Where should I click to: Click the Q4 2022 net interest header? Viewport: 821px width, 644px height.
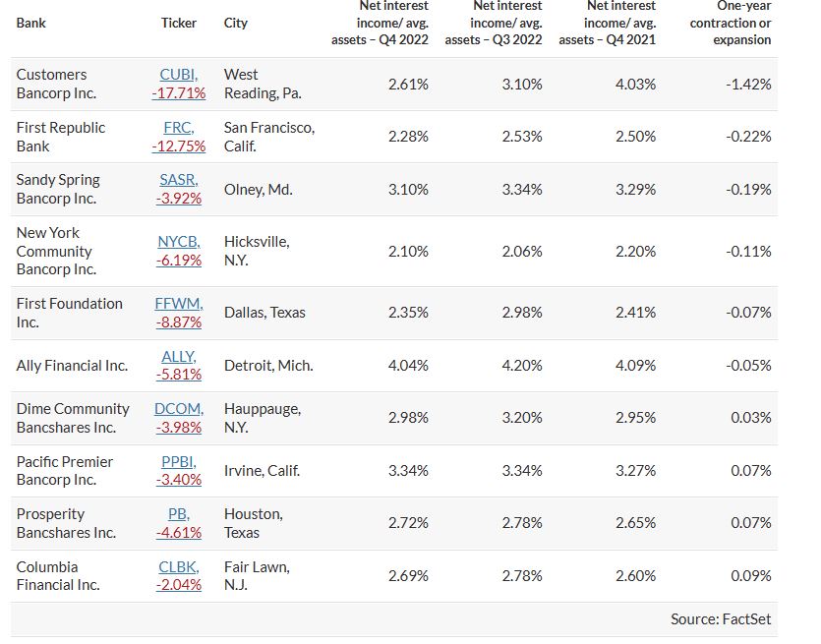click(x=380, y=23)
